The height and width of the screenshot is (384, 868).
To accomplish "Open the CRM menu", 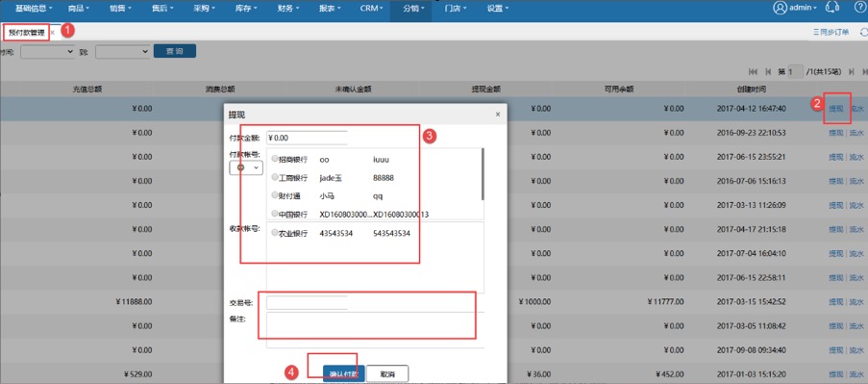I will click(371, 9).
